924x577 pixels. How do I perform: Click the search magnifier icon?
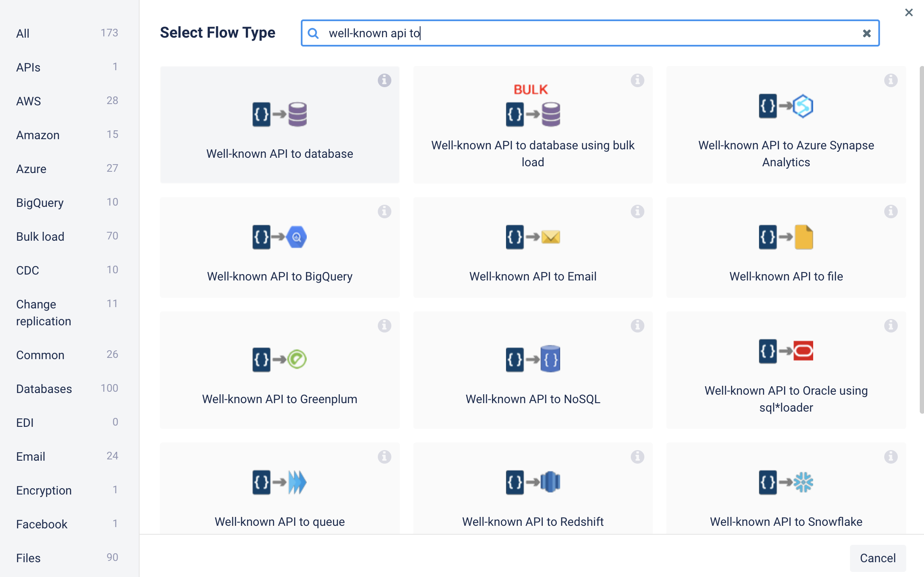[x=313, y=33]
